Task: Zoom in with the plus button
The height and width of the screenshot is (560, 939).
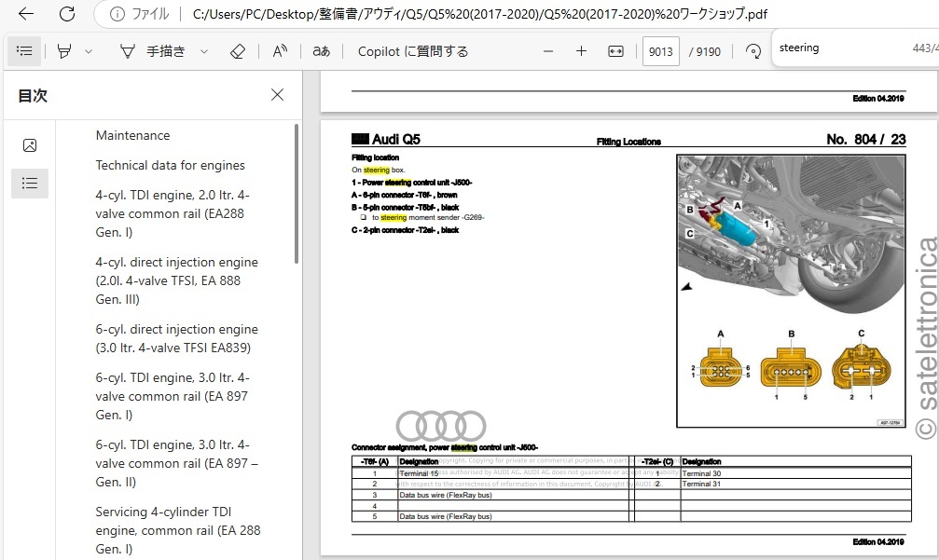Action: click(581, 51)
